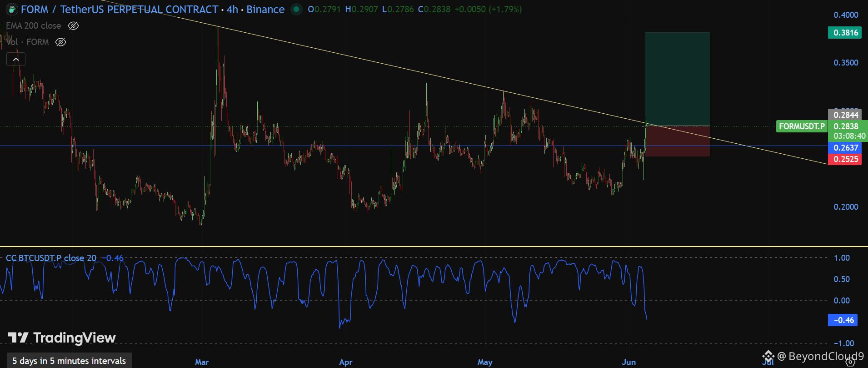Screen dimensions: 868x368
Task: Click the 0.2000 price scale value
Action: pos(846,207)
